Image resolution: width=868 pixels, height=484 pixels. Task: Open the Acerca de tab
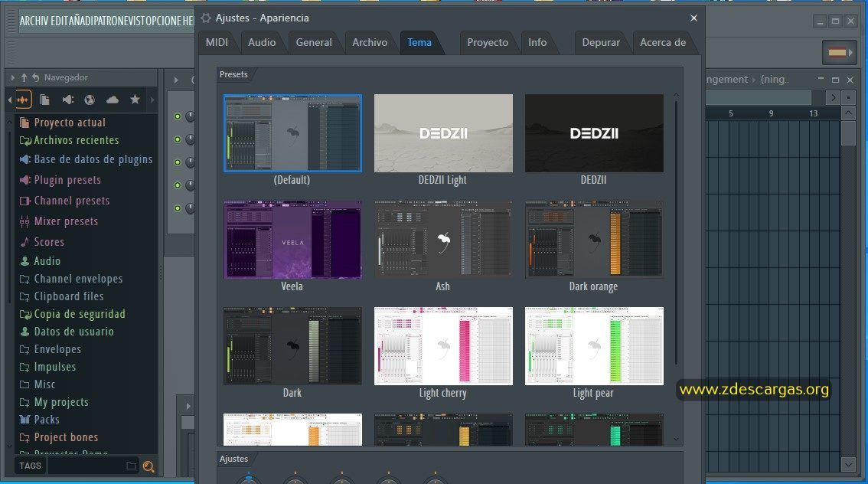point(663,43)
